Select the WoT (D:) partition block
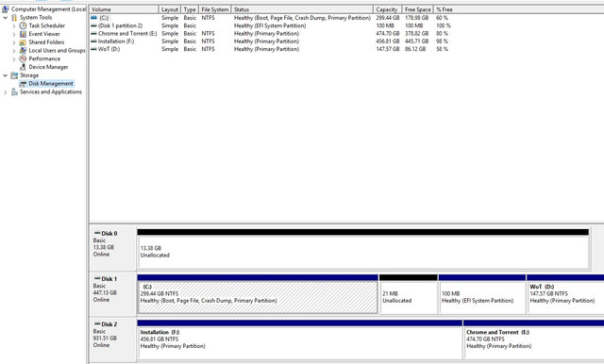 pos(565,297)
